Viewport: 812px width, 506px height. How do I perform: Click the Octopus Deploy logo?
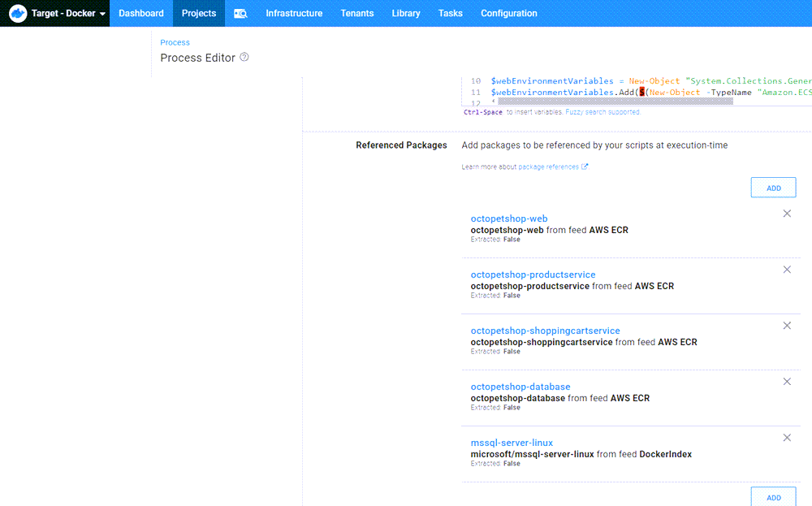pyautogui.click(x=18, y=13)
